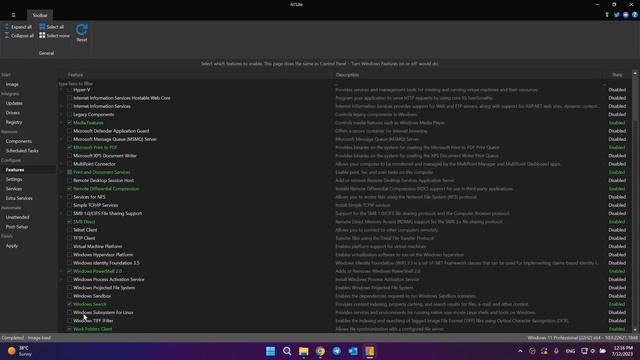
Task: Open the Settings page in sidebar
Action: pyautogui.click(x=14, y=179)
